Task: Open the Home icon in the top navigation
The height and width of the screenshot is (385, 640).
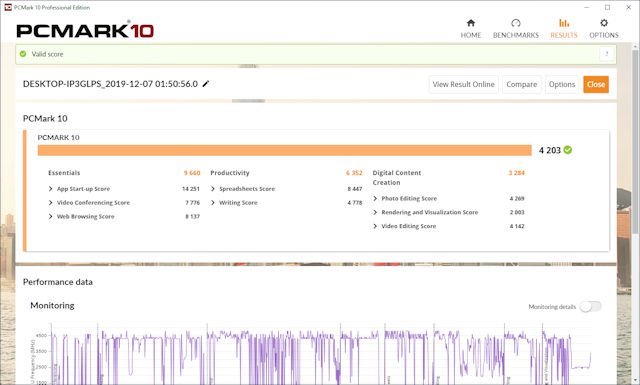Action: tap(471, 23)
